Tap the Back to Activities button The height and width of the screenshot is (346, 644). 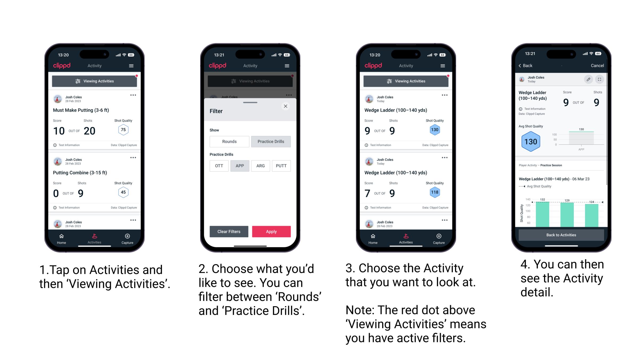coord(561,235)
